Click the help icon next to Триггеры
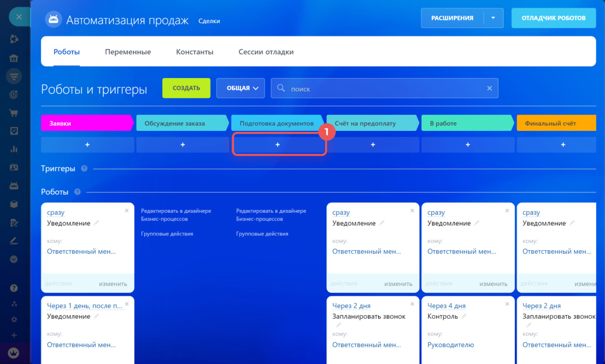Image resolution: width=605 pixels, height=364 pixels. pos(84,169)
